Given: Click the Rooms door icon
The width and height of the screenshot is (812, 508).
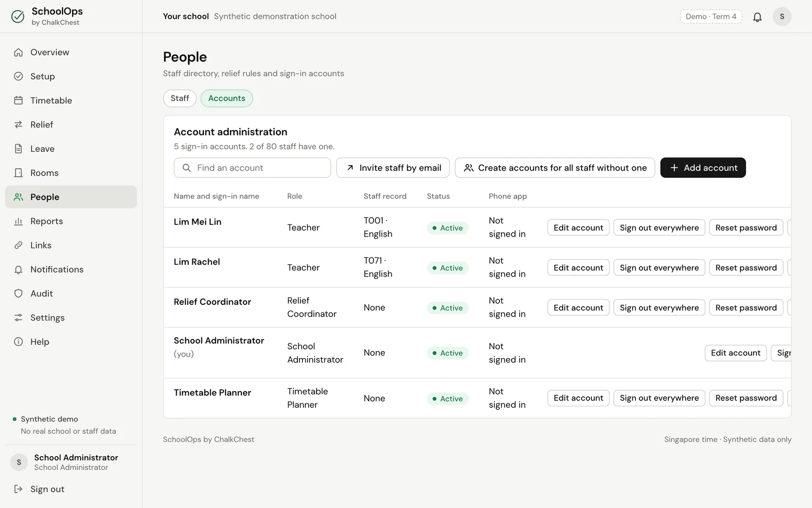Looking at the screenshot, I should point(19,173).
